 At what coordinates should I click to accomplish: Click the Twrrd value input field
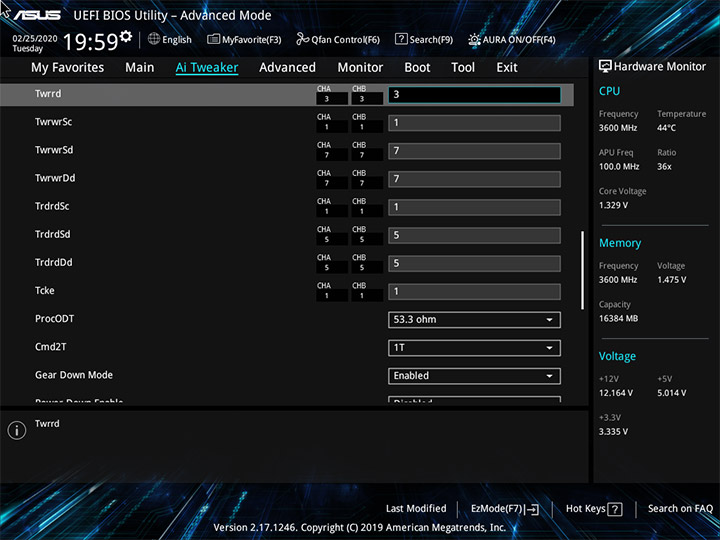474,95
